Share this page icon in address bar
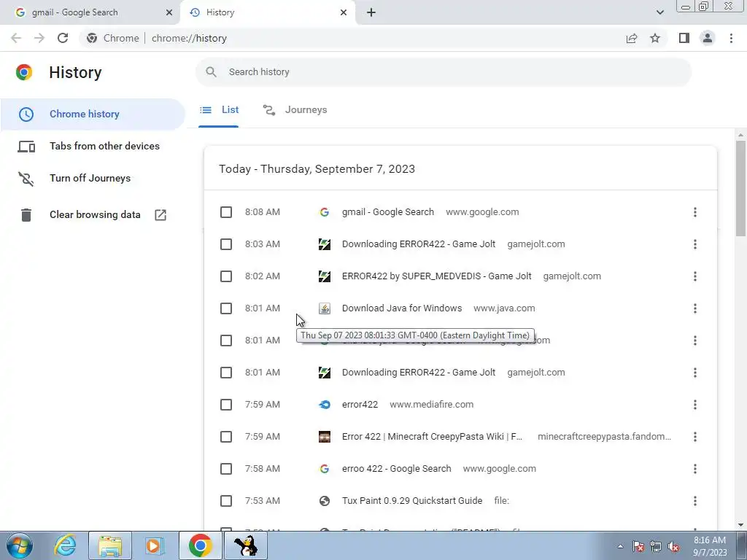The width and height of the screenshot is (747, 560). pos(632,38)
